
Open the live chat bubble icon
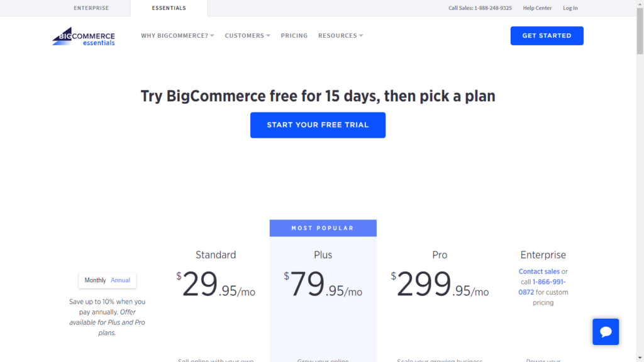pos(606,332)
